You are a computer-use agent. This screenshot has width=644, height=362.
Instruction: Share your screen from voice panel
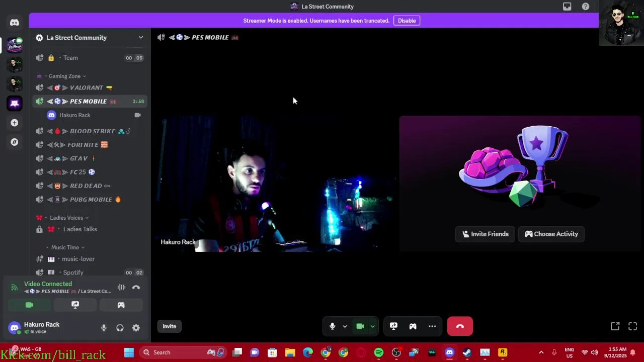[x=75, y=305]
